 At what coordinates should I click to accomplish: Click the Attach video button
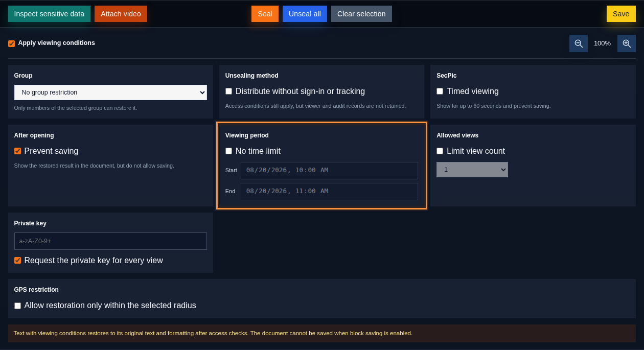[x=121, y=14]
